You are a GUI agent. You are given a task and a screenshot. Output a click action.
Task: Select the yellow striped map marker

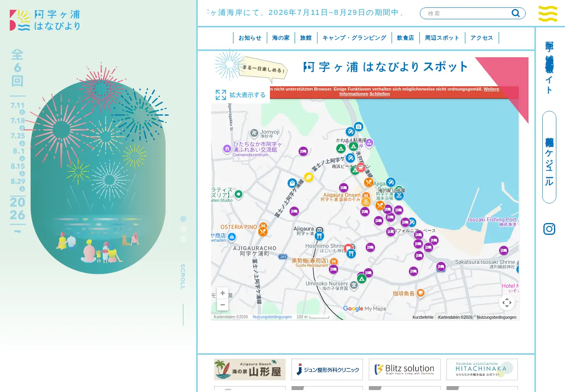(309, 178)
